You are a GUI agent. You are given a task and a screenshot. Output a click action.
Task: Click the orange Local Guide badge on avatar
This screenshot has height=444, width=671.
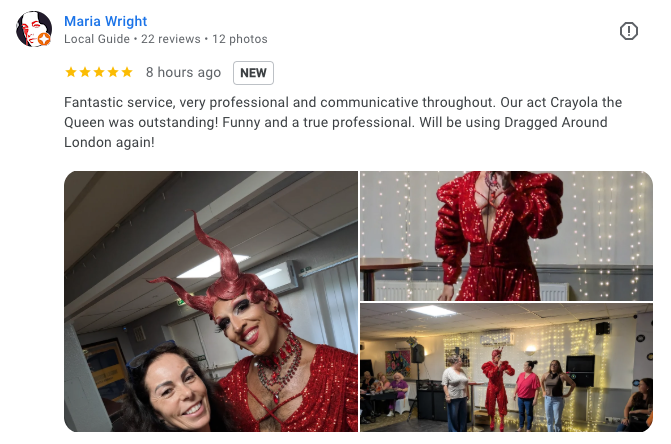click(x=44, y=39)
